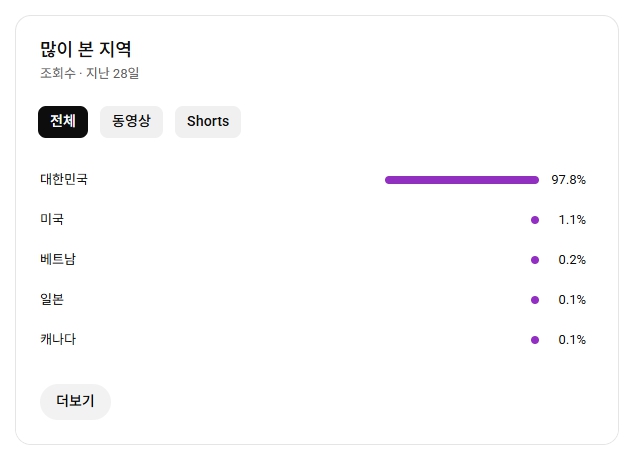Select the 0.2% value for 베트남
This screenshot has width=632, height=453.
click(572, 260)
